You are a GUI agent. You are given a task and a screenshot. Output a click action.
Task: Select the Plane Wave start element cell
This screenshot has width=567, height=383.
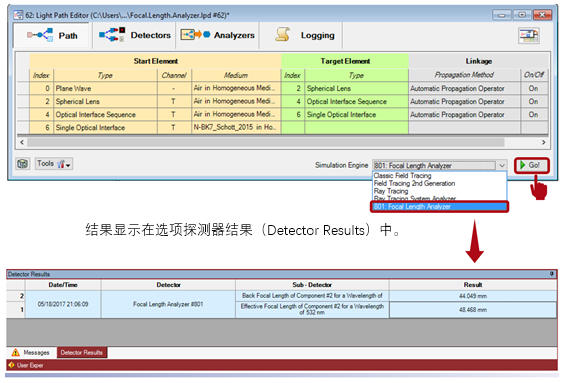tap(106, 88)
